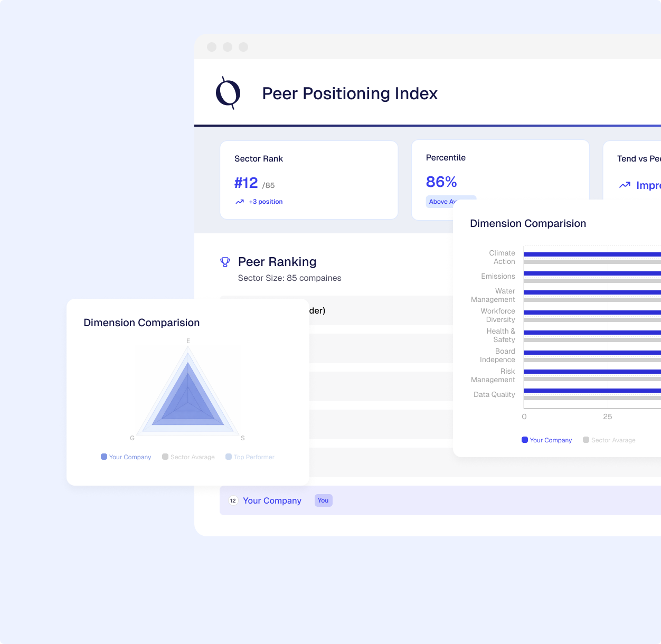This screenshot has width=661, height=644.
Task: Toggle the Top Performer series visibility
Action: pyautogui.click(x=228, y=457)
